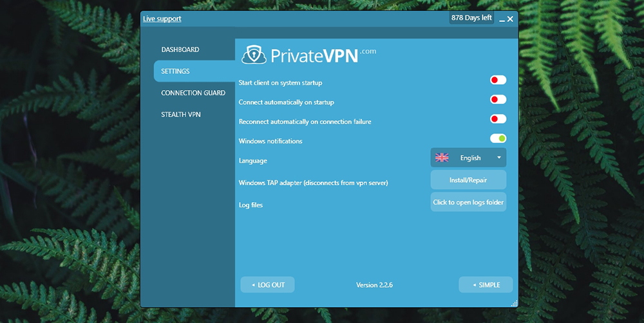
Task: Open the Dashboard tab
Action: click(180, 50)
